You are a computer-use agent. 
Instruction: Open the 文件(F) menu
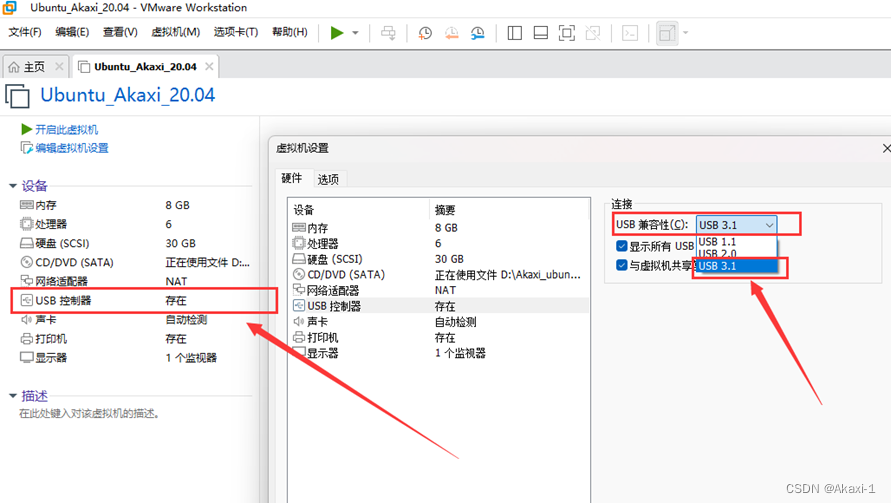(25, 32)
